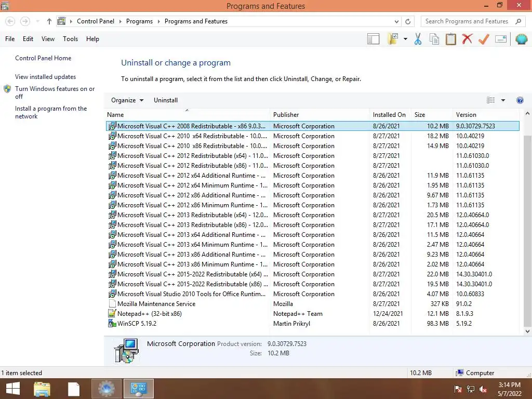The width and height of the screenshot is (532, 399).
Task: Click Control Panel in breadcrumb path
Action: pyautogui.click(x=96, y=21)
